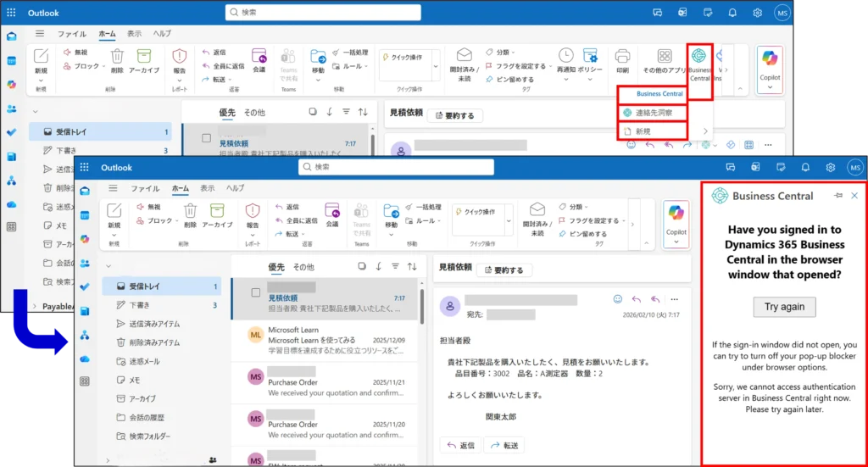Select 連絡先洞察 from Business Central menu

click(653, 113)
